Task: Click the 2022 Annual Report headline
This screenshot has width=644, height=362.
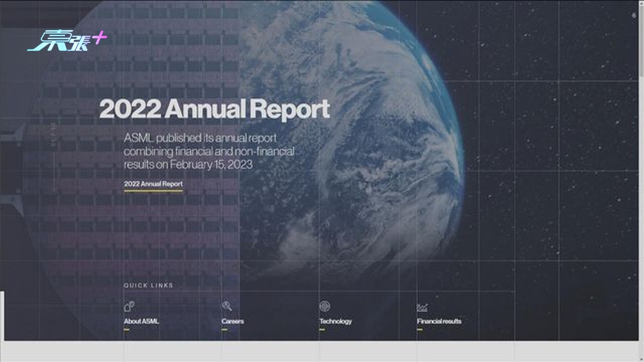Action: point(215,109)
